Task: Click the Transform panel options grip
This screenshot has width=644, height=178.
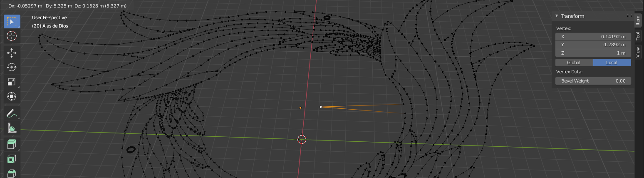Action: (629, 16)
